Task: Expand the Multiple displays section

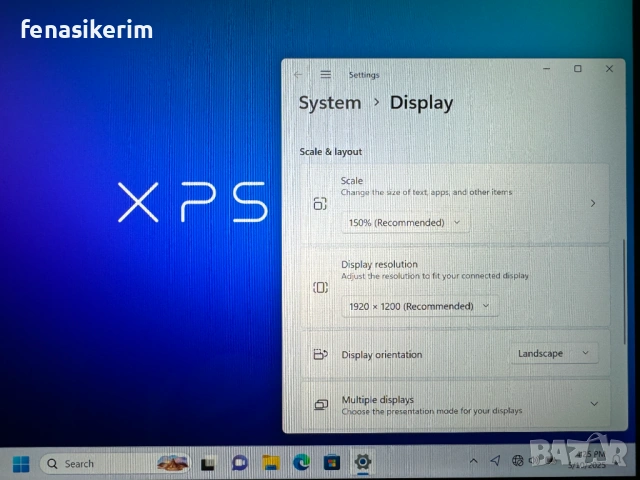Action: 593,404
